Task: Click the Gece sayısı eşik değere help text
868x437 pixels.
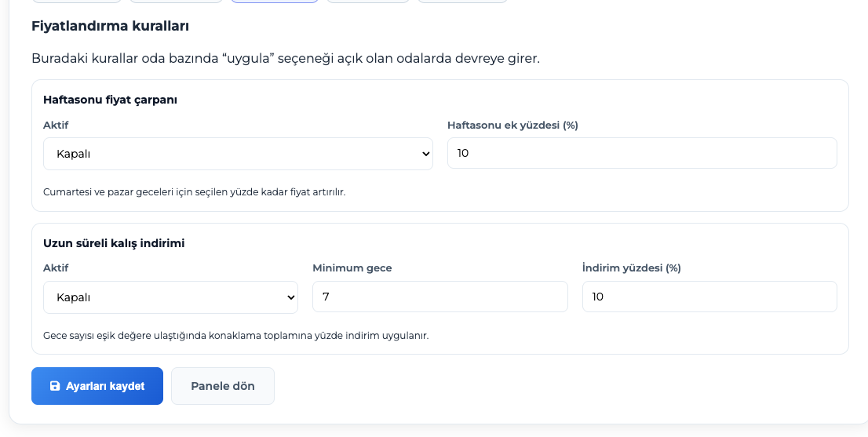Action: coord(235,335)
